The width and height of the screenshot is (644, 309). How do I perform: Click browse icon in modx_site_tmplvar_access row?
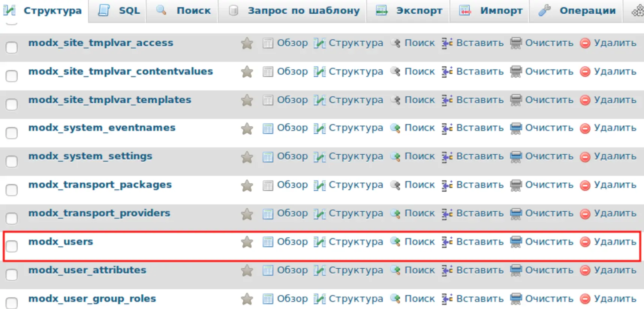(268, 43)
